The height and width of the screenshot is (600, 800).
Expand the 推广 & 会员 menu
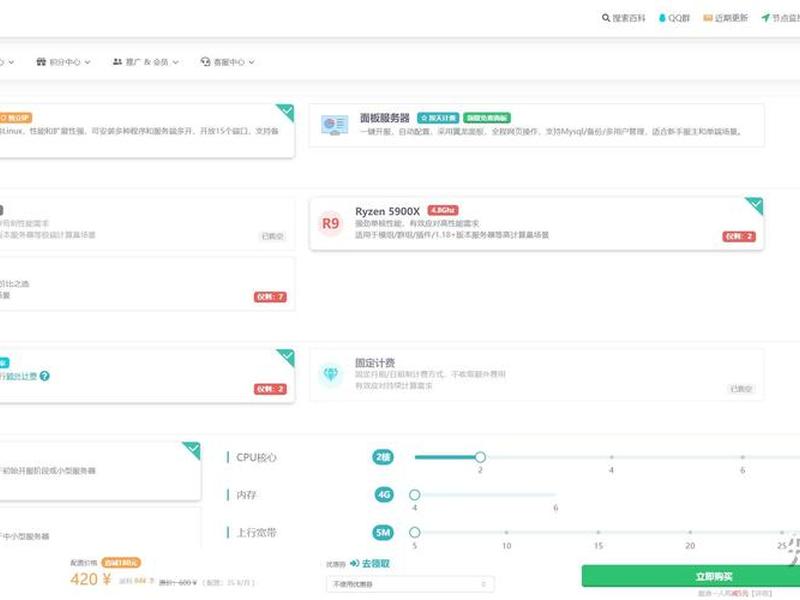(x=146, y=62)
